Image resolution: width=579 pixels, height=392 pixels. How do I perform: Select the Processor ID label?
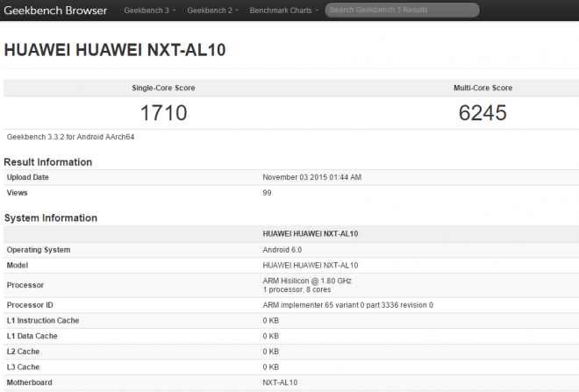pos(30,305)
